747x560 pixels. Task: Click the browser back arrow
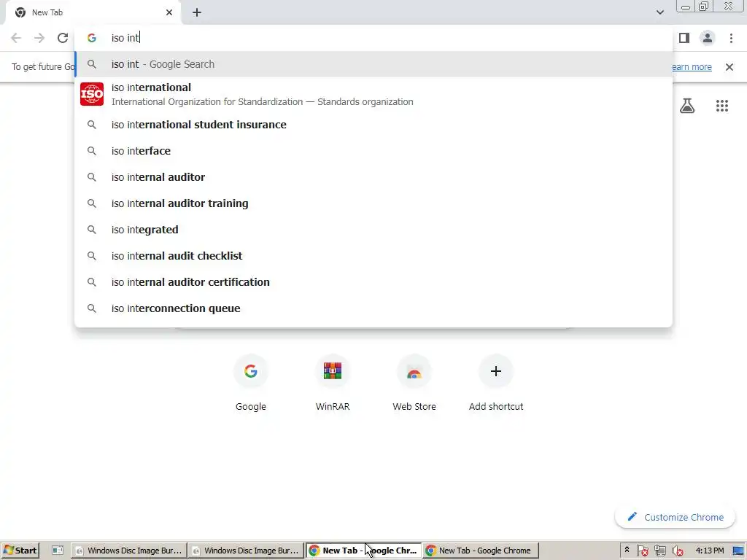(x=16, y=38)
